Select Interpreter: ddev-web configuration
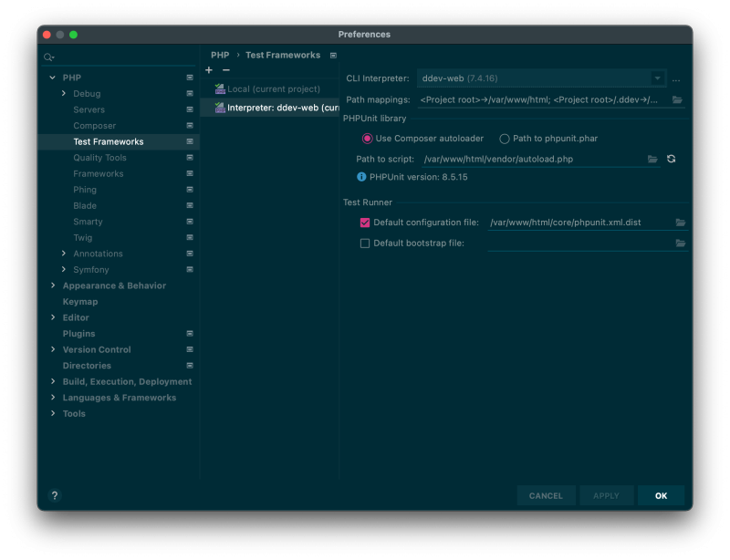 tap(269, 108)
